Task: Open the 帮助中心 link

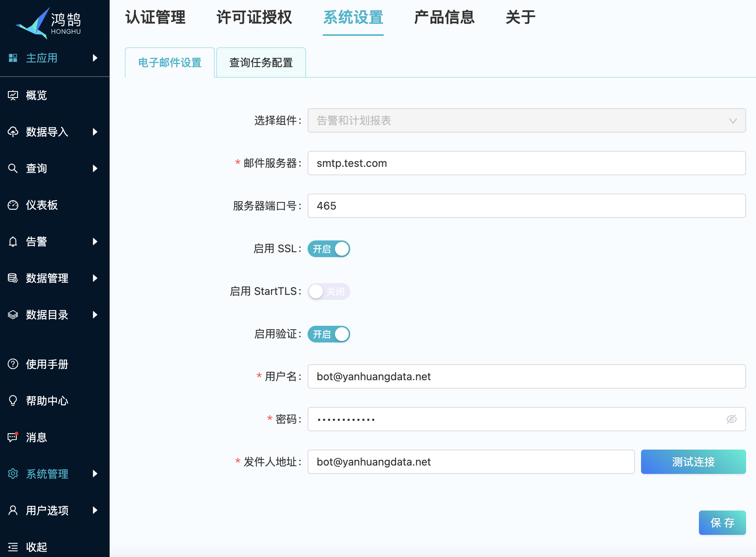Action: [47, 401]
